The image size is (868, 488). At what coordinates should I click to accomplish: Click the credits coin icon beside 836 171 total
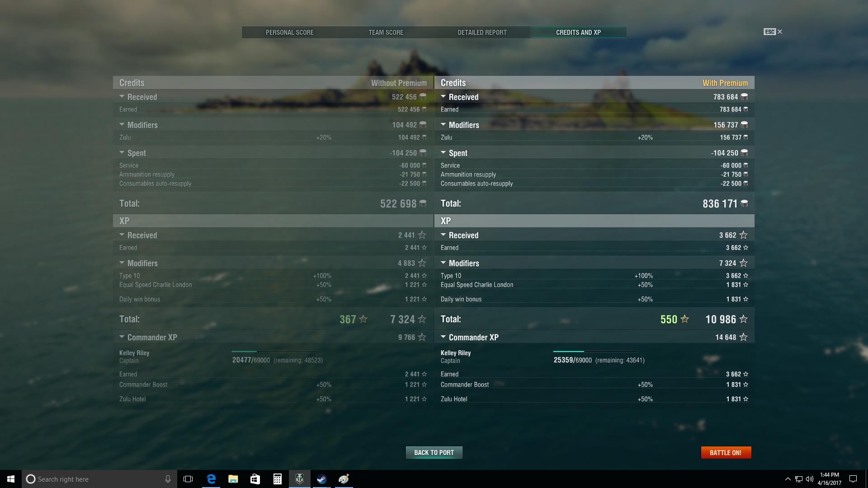tap(744, 203)
